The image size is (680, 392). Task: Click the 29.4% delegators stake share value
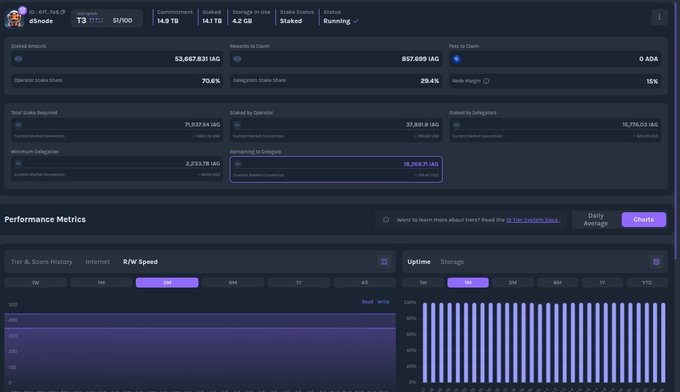pyautogui.click(x=430, y=81)
